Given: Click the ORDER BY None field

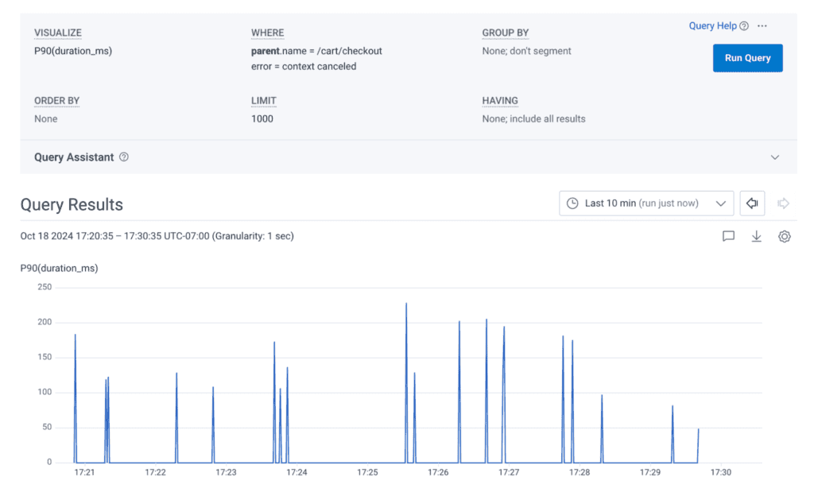Looking at the screenshot, I should point(46,118).
